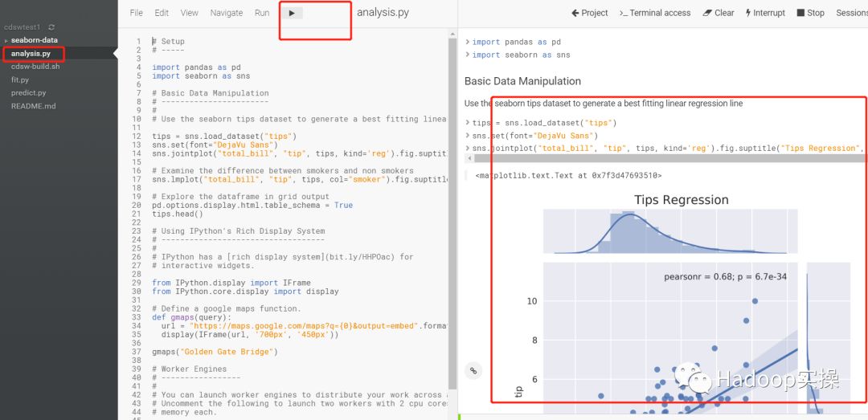The height and width of the screenshot is (420, 868).
Task: Open the View menu
Action: pyautogui.click(x=190, y=13)
